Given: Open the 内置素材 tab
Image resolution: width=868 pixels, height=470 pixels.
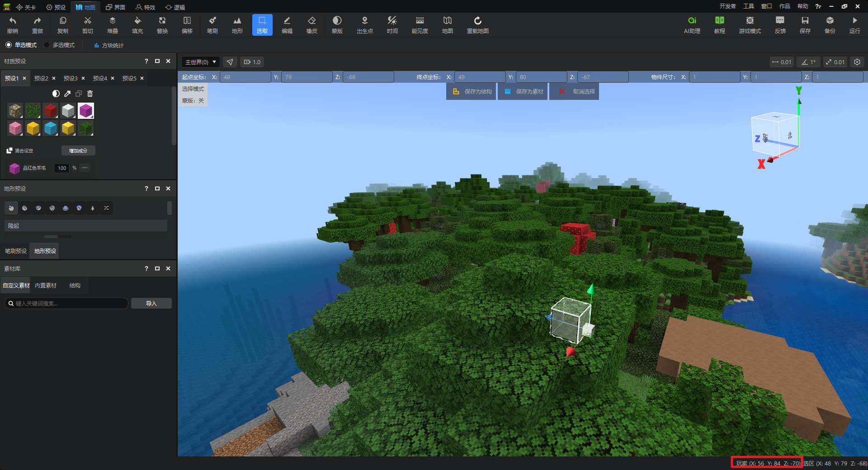Looking at the screenshot, I should pyautogui.click(x=46, y=286).
